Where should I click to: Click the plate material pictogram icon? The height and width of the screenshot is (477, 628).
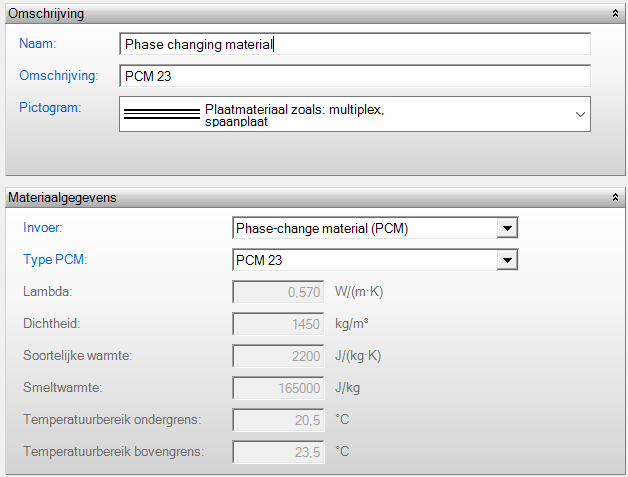(x=161, y=113)
